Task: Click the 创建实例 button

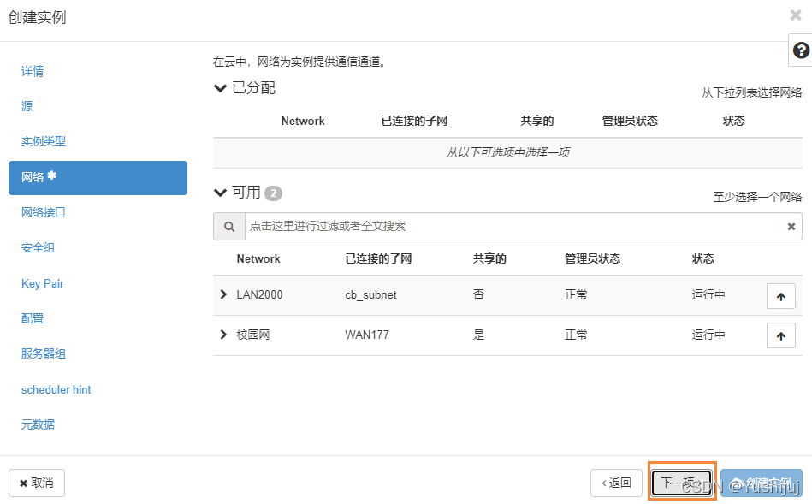Action: (762, 483)
